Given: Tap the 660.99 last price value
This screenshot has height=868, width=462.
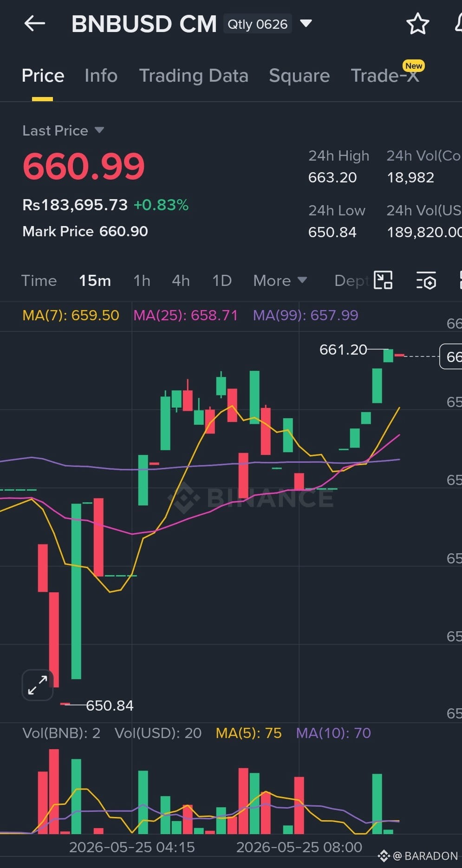Looking at the screenshot, I should [x=84, y=166].
